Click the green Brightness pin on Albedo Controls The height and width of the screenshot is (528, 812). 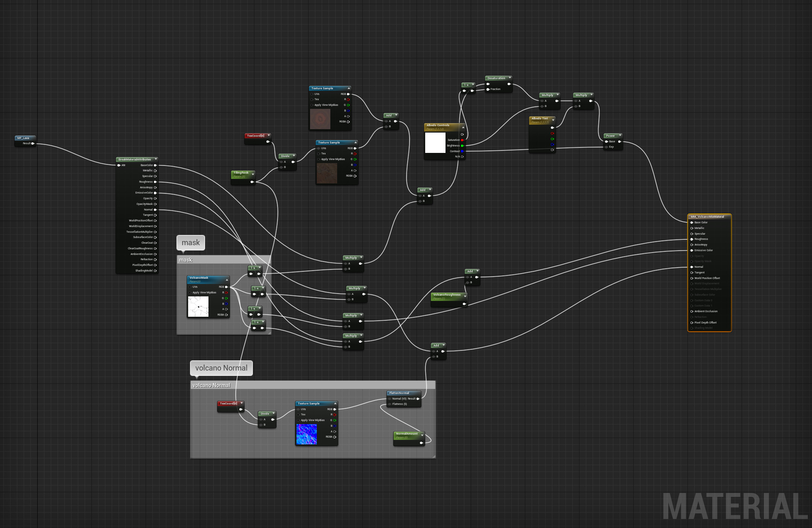[x=462, y=146]
